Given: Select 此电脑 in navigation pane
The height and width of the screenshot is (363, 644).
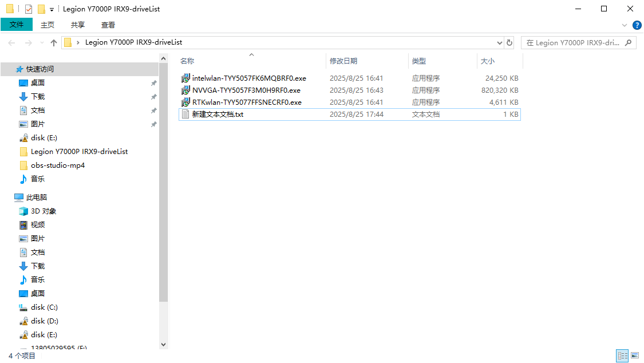Looking at the screenshot, I should (x=37, y=198).
